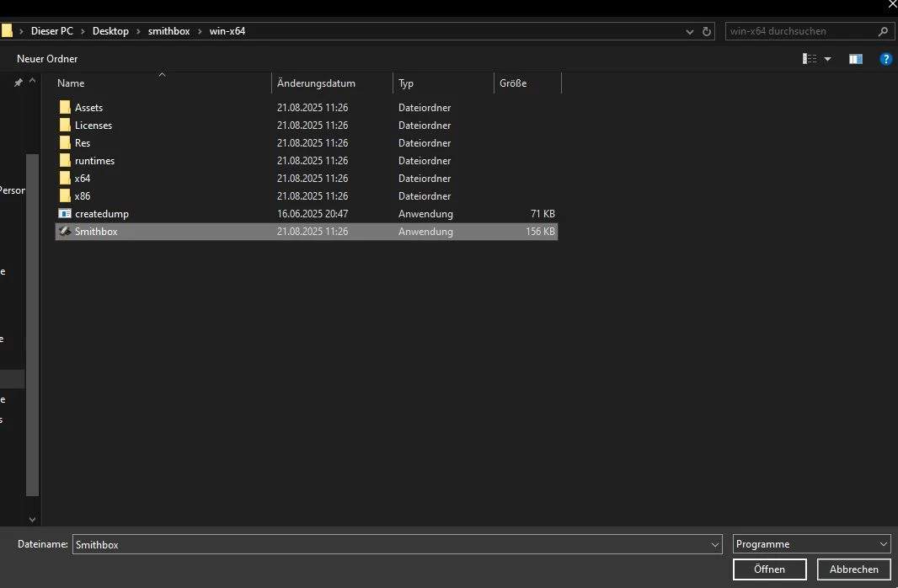This screenshot has width=898, height=588.
Task: Click the Smithbox application icon
Action: click(66, 231)
